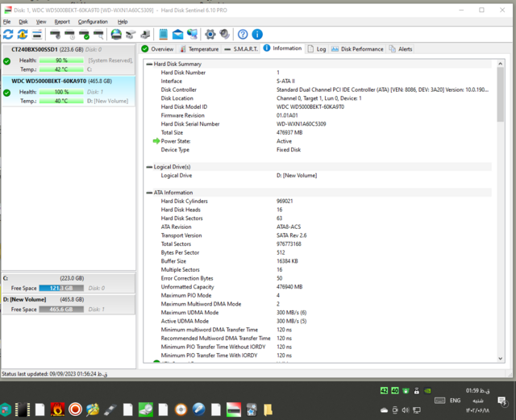Switch to the Disk Performance tab

click(357, 49)
